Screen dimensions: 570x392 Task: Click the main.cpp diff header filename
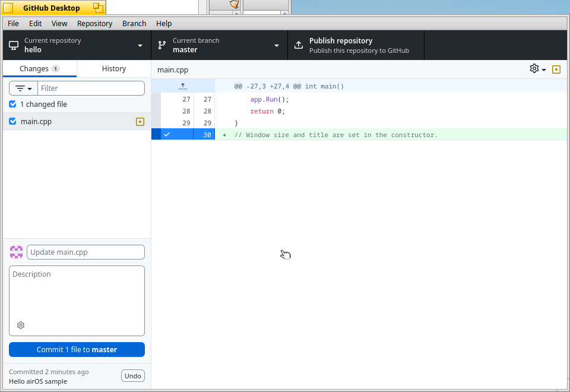[x=173, y=70]
